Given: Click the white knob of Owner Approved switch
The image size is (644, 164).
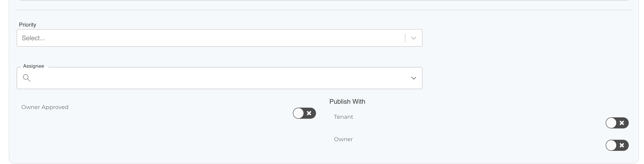Looking at the screenshot, I should tap(298, 113).
